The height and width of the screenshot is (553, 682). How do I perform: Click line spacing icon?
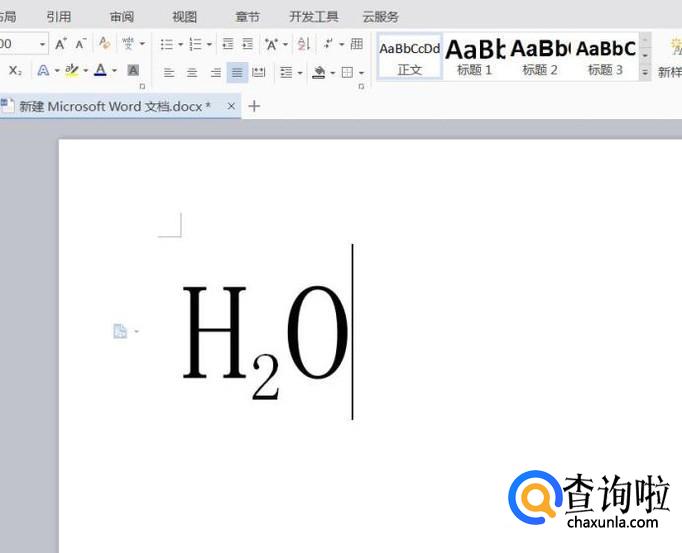click(286, 73)
